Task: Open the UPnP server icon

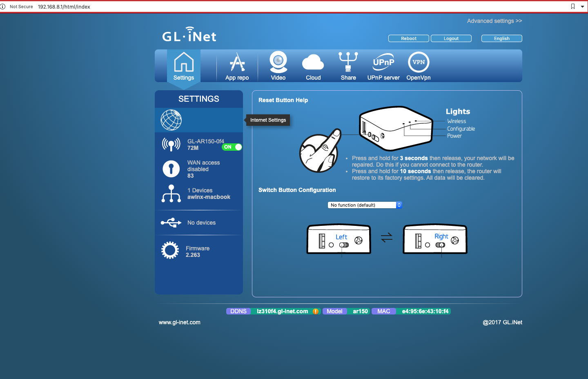Action: click(x=383, y=62)
